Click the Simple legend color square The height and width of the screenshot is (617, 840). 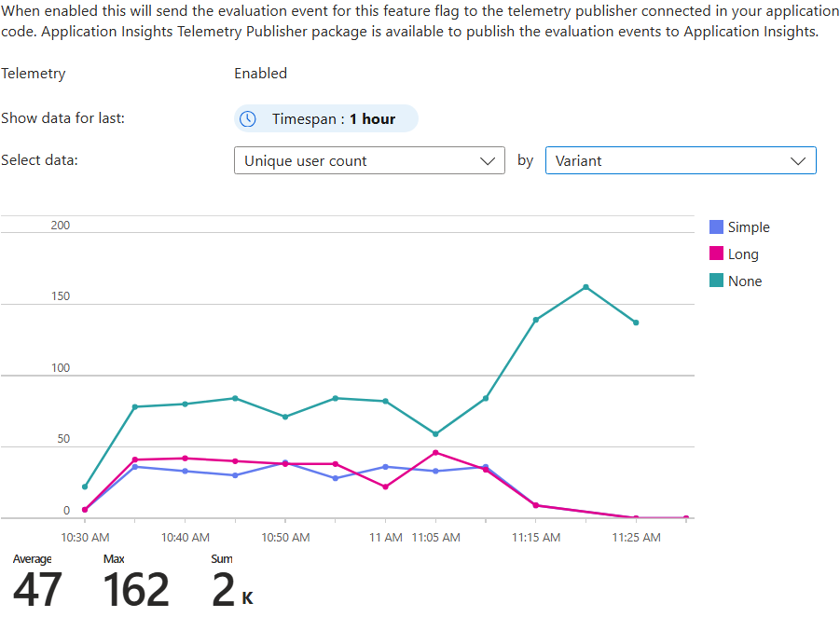pyautogui.click(x=717, y=226)
